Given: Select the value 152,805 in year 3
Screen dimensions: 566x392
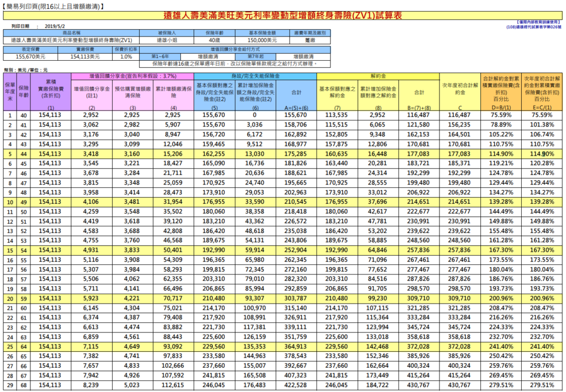Looking at the screenshot, I should [337, 135].
